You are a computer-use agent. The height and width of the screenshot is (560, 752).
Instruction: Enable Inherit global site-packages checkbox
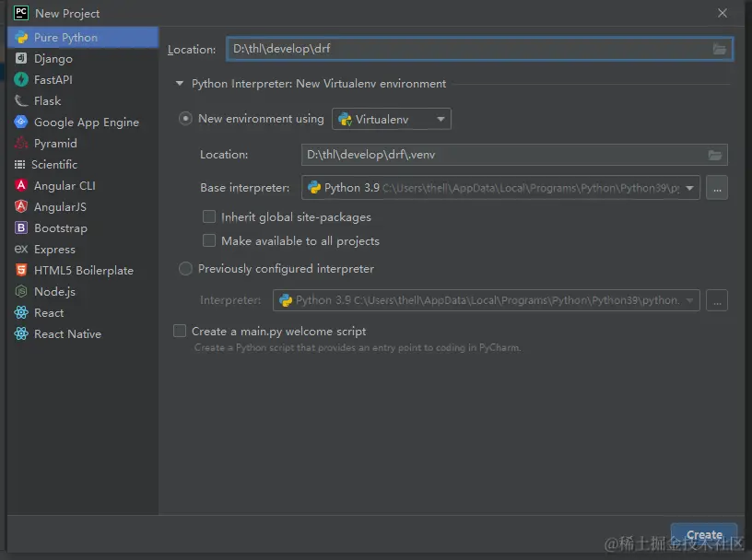pos(209,217)
